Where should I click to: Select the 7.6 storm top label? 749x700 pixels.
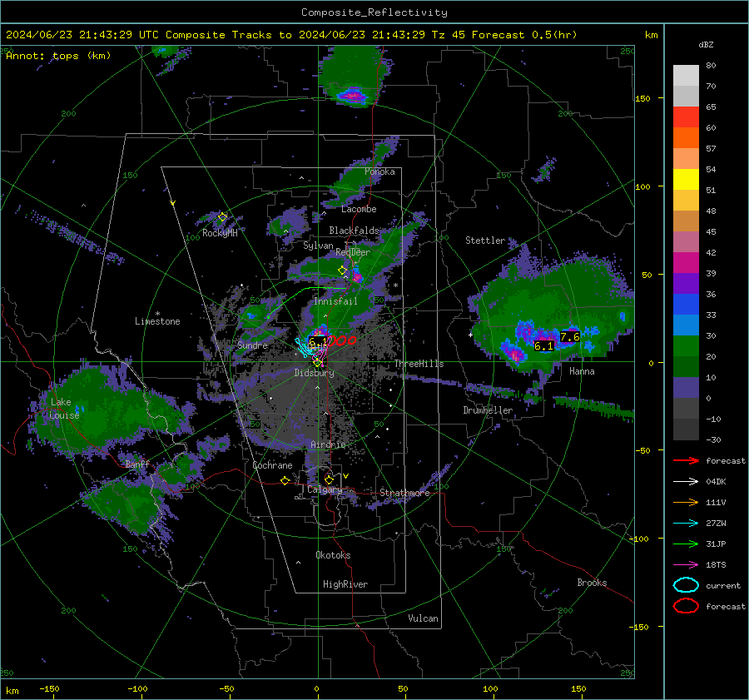point(570,337)
